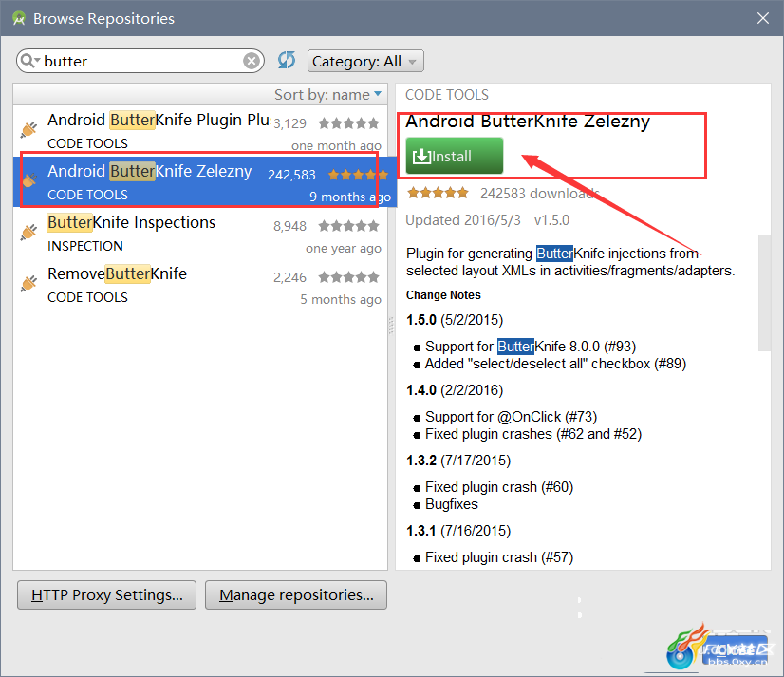Click the rating stars of ButterKnife Inspections
784x677 pixels.
coord(348,226)
